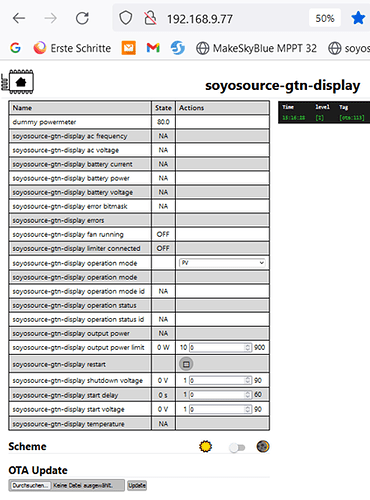Toggle the color scheme switch
The width and height of the screenshot is (370, 500).
tap(237, 447)
